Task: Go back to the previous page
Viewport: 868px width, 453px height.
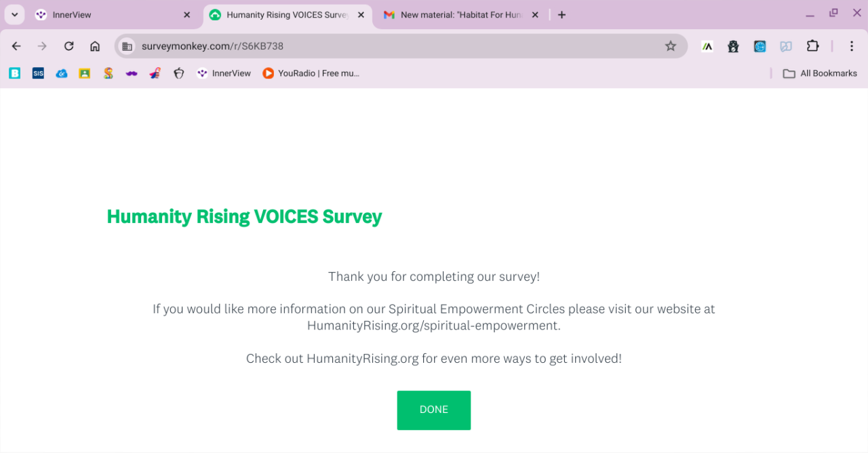Action: click(16, 46)
